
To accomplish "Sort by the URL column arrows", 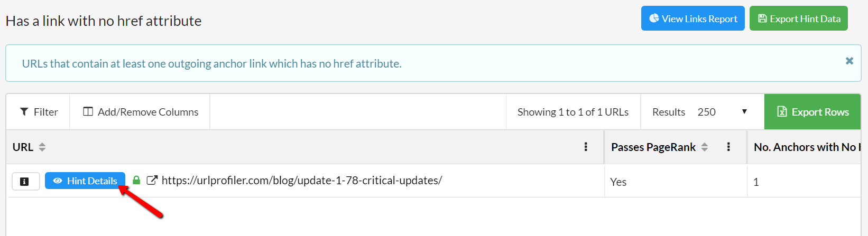I will point(42,147).
